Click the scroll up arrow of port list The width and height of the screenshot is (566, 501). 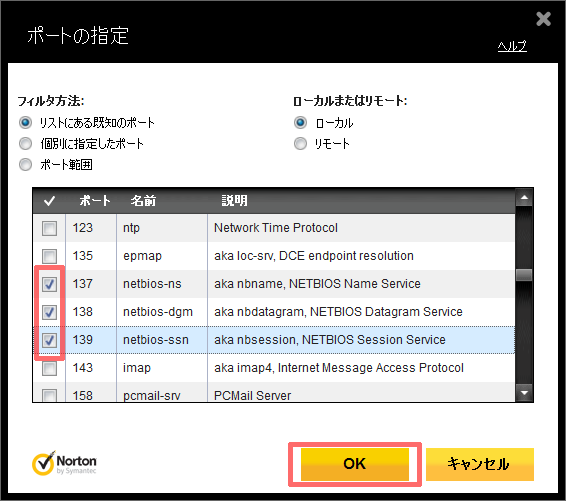(x=524, y=198)
